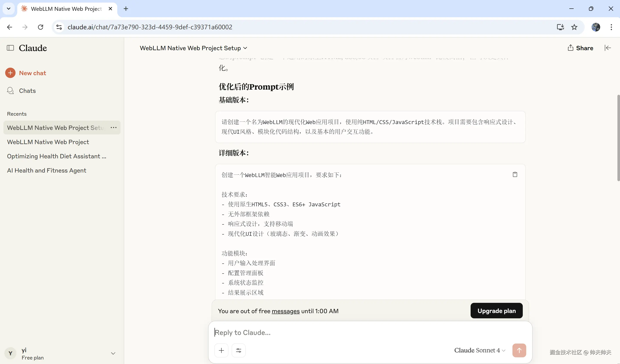Click the orange New chat plus icon
Screen dimensions: 620x364
[x=10, y=73]
